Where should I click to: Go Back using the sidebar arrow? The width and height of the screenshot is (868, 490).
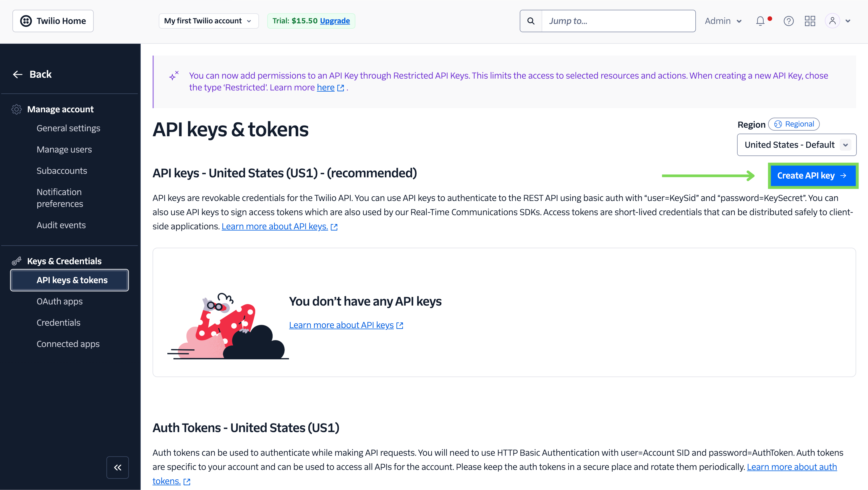point(32,74)
